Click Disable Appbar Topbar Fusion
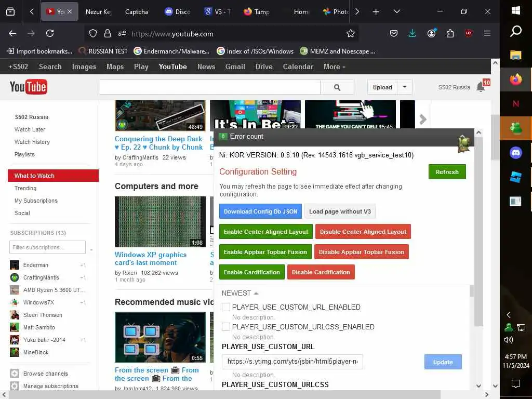532x399 pixels. pos(362,252)
